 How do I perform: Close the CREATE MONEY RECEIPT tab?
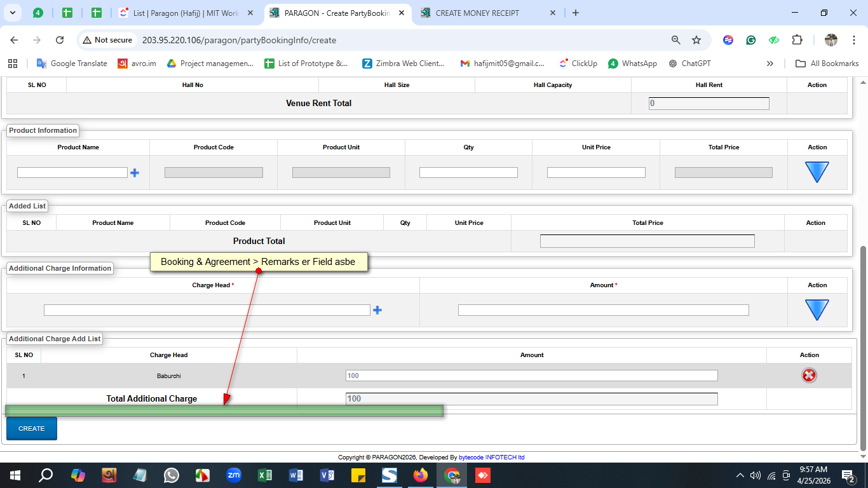click(552, 13)
